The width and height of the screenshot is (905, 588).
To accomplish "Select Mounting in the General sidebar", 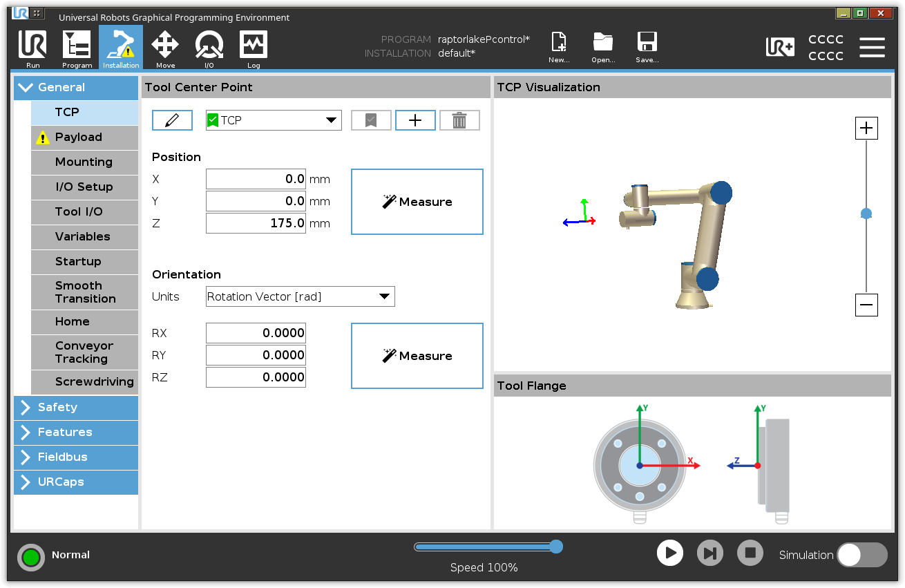I will (x=84, y=162).
